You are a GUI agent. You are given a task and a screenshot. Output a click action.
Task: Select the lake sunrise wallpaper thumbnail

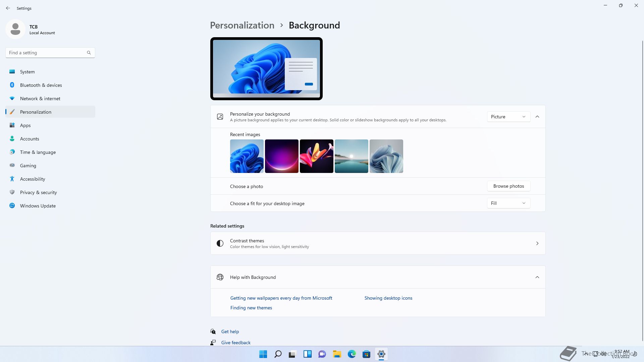[x=352, y=156]
